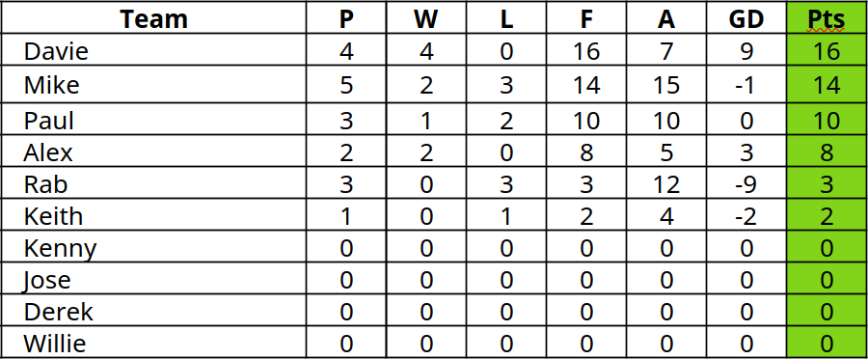Screen dimensions: 868x359
Task: Select the Derek team name cell
Action: 153,311
